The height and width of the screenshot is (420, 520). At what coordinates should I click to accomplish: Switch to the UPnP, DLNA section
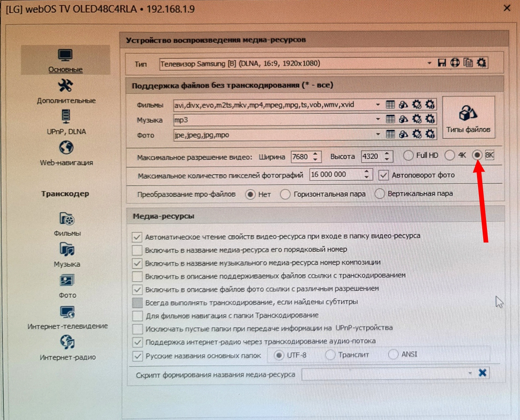click(x=66, y=122)
